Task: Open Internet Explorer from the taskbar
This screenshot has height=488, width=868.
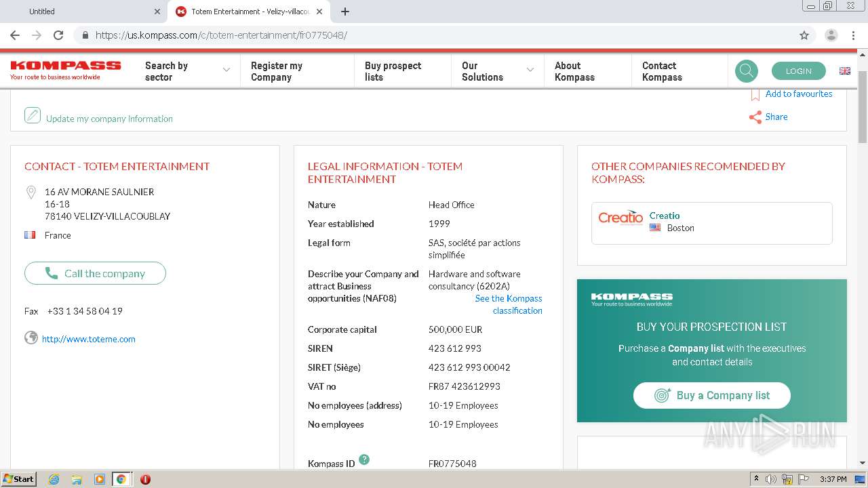Action: coord(54,479)
